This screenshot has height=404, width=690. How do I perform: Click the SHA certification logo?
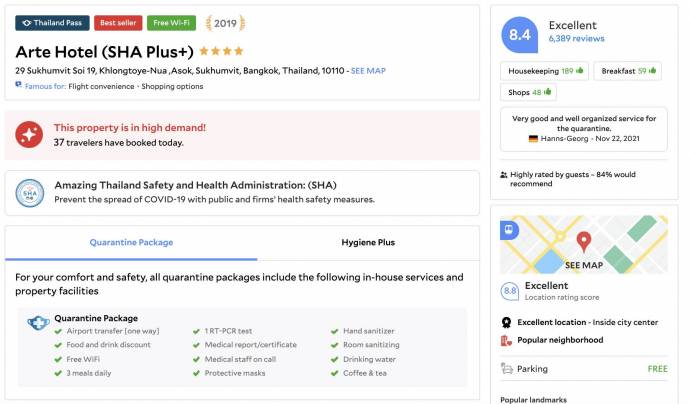29,193
